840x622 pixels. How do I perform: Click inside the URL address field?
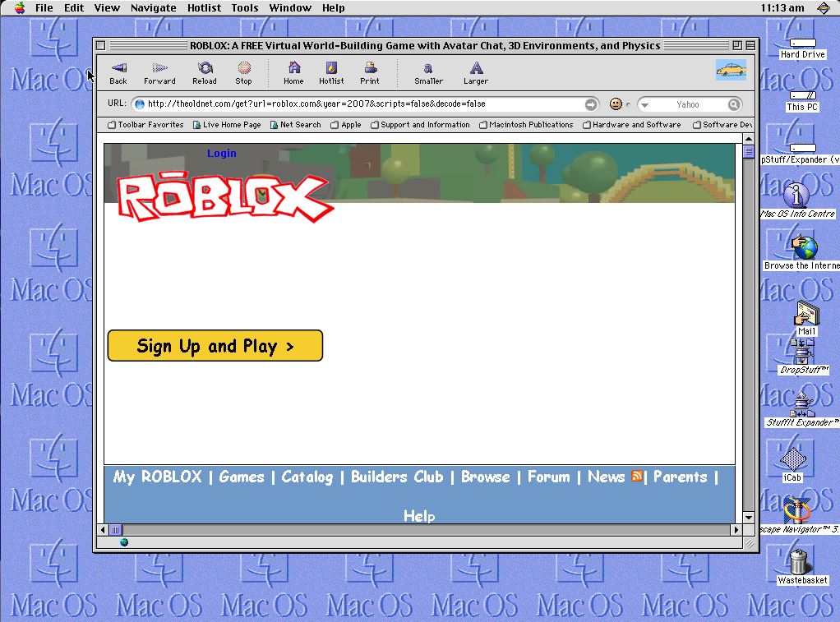click(x=362, y=104)
